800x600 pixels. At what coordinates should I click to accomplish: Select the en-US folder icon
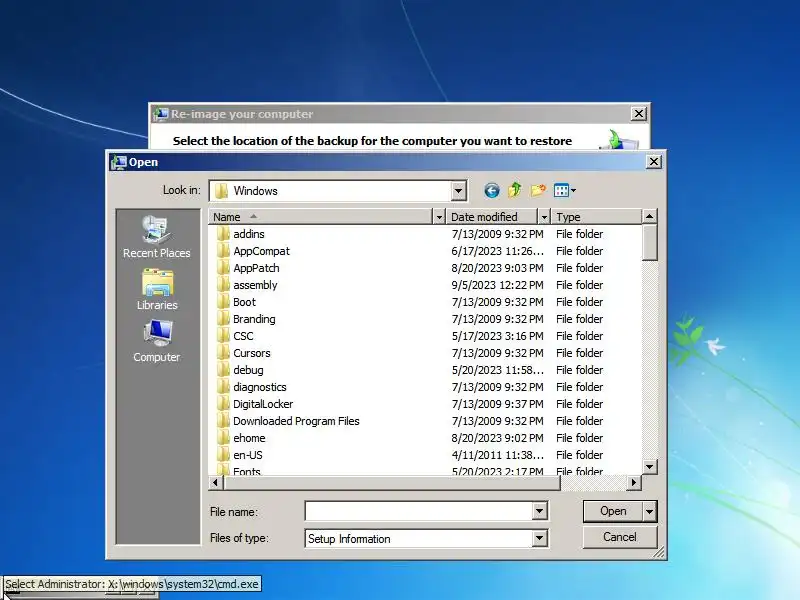223,455
